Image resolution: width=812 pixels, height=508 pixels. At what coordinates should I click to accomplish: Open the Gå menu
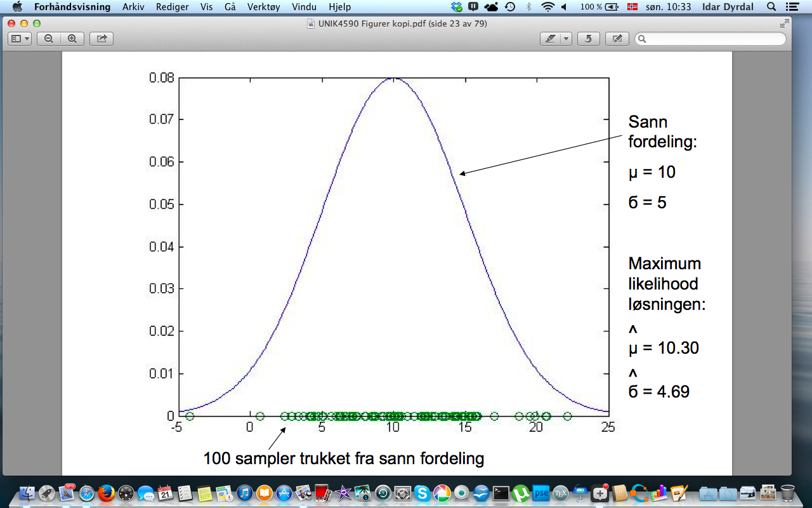click(x=230, y=7)
